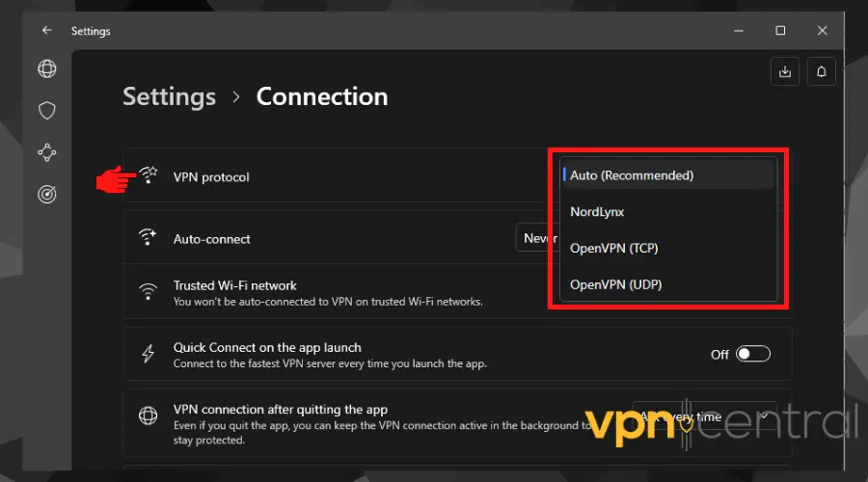Open the globe servers icon in sidebar
Viewport: 868px width, 482px height.
[47, 69]
